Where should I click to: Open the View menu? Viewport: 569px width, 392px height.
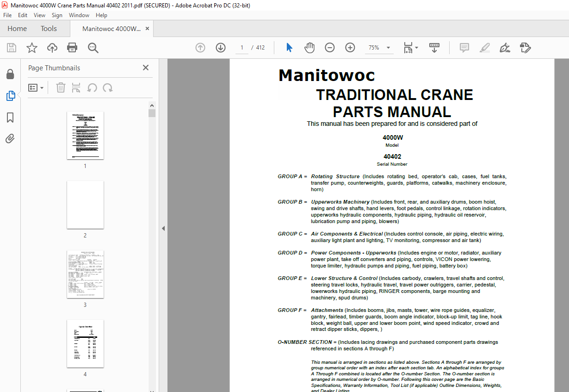point(39,15)
